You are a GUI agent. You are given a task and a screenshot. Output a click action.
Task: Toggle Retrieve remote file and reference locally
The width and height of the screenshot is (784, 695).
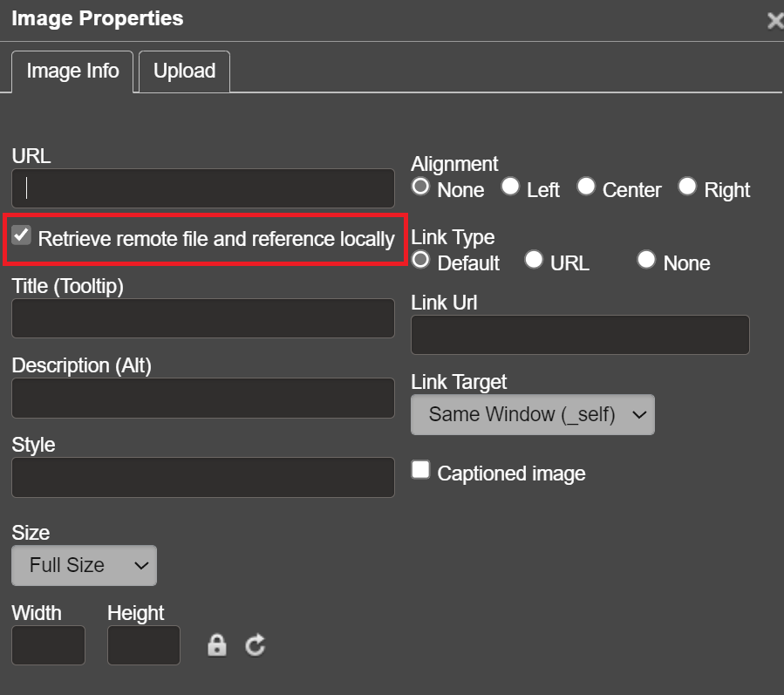pyautogui.click(x=22, y=235)
